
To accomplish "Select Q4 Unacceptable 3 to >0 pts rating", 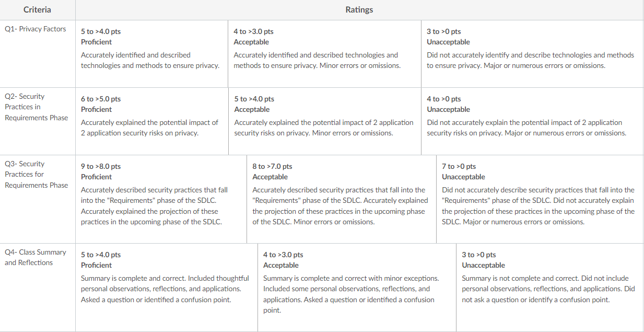I will click(x=550, y=288).
